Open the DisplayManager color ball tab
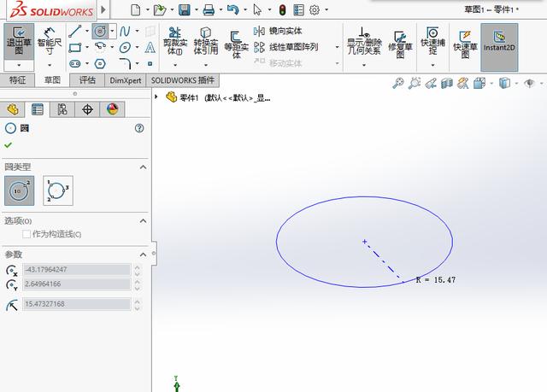 (x=112, y=109)
